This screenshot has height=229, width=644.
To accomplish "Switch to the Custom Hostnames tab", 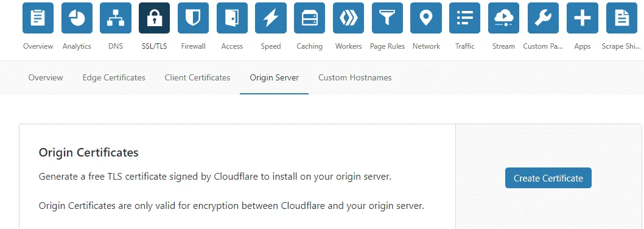I will point(355,77).
